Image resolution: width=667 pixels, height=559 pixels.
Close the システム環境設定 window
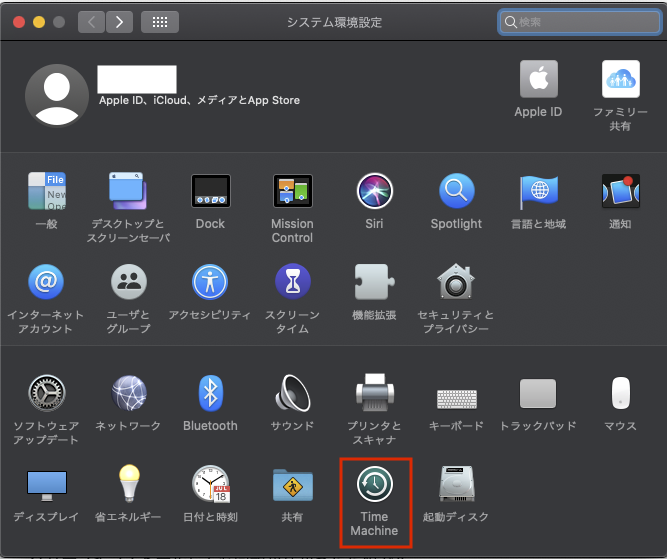coord(19,22)
